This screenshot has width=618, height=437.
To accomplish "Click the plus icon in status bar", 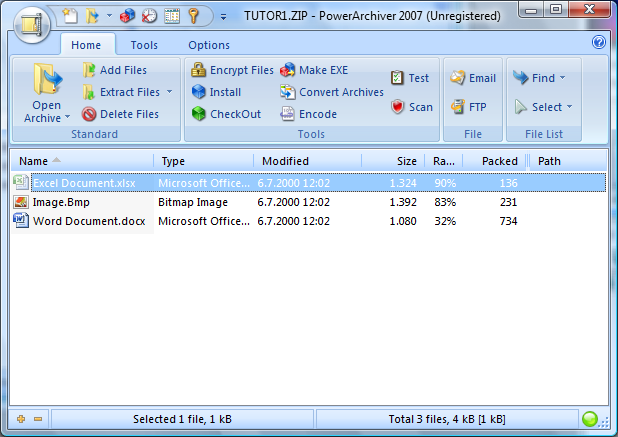I will click(21, 419).
